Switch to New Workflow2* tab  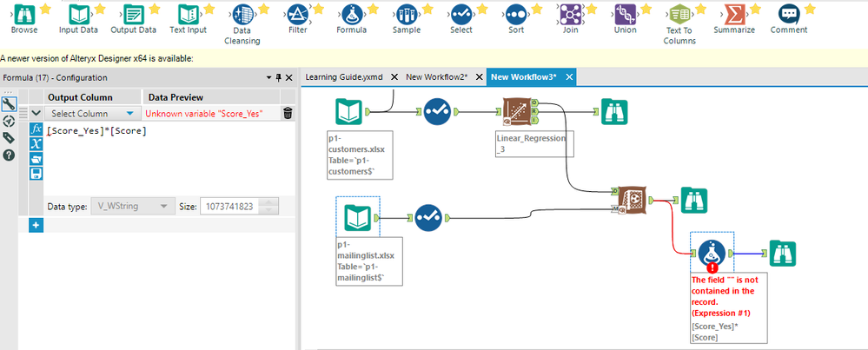click(437, 76)
